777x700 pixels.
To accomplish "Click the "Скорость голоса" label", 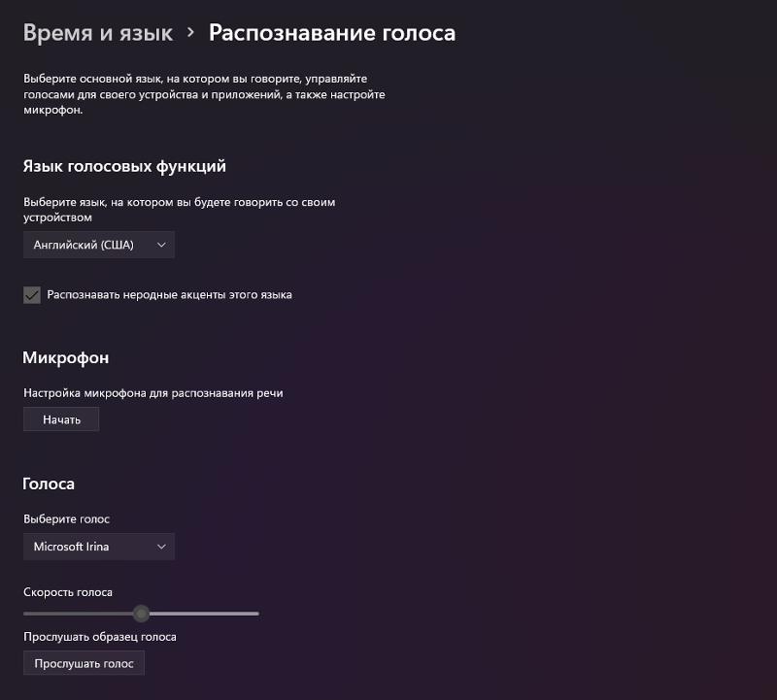I will pos(68,591).
